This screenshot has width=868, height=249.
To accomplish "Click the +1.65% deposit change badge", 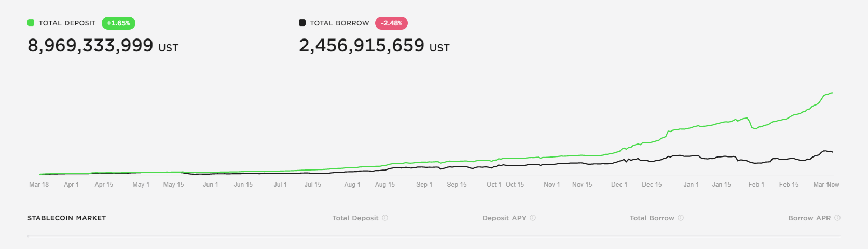I will [118, 23].
